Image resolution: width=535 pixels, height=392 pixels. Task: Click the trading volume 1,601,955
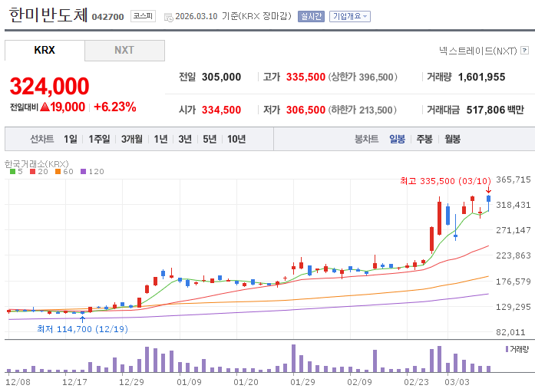481,77
